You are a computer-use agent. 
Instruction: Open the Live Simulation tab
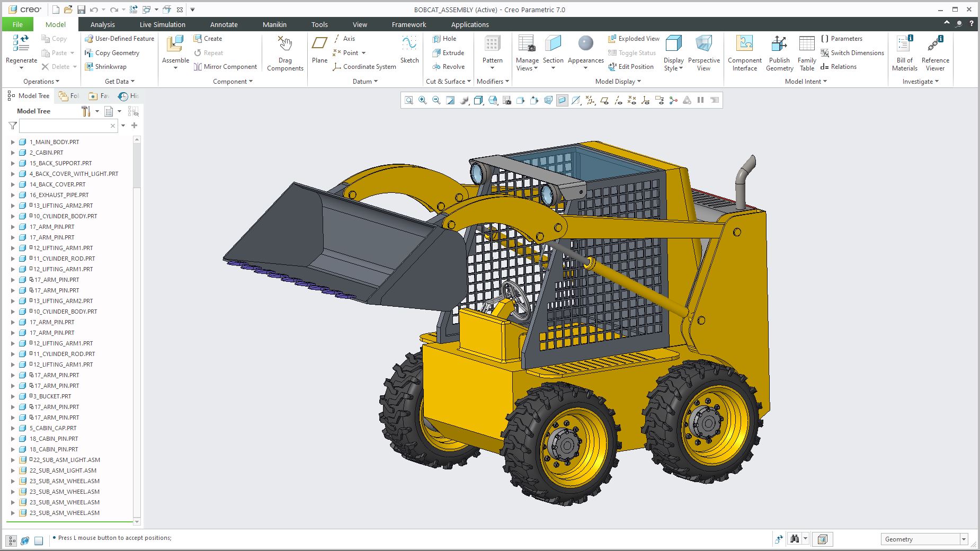pyautogui.click(x=162, y=24)
